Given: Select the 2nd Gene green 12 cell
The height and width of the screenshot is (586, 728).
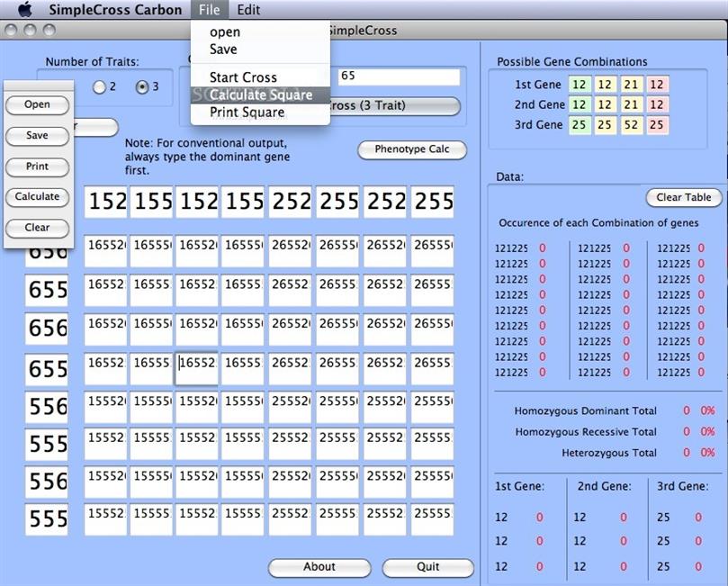Looking at the screenshot, I should coord(580,104).
